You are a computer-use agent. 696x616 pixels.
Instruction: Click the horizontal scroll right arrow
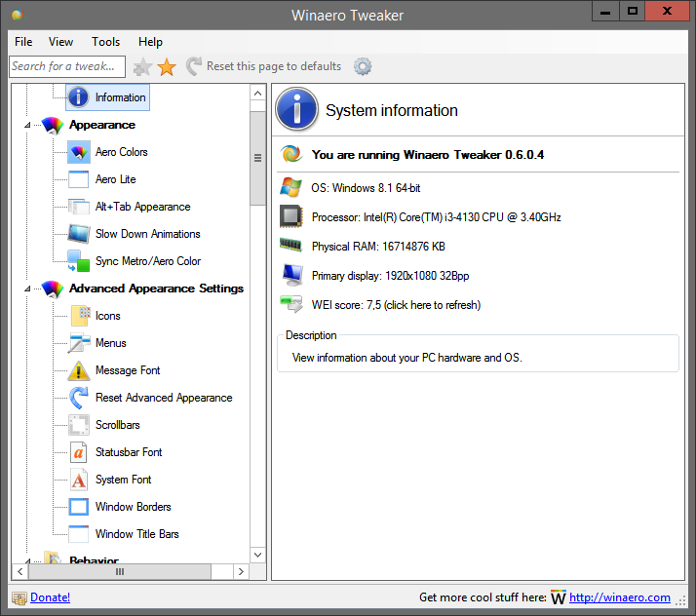coord(241,571)
